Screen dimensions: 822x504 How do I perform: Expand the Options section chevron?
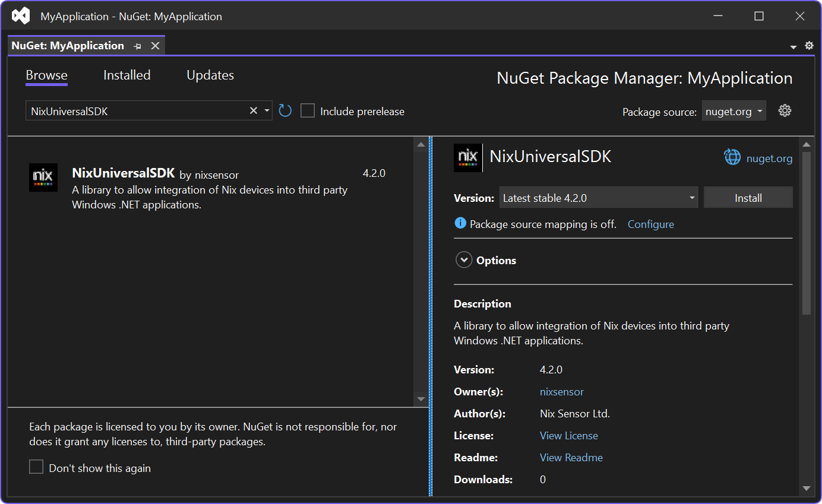click(463, 260)
